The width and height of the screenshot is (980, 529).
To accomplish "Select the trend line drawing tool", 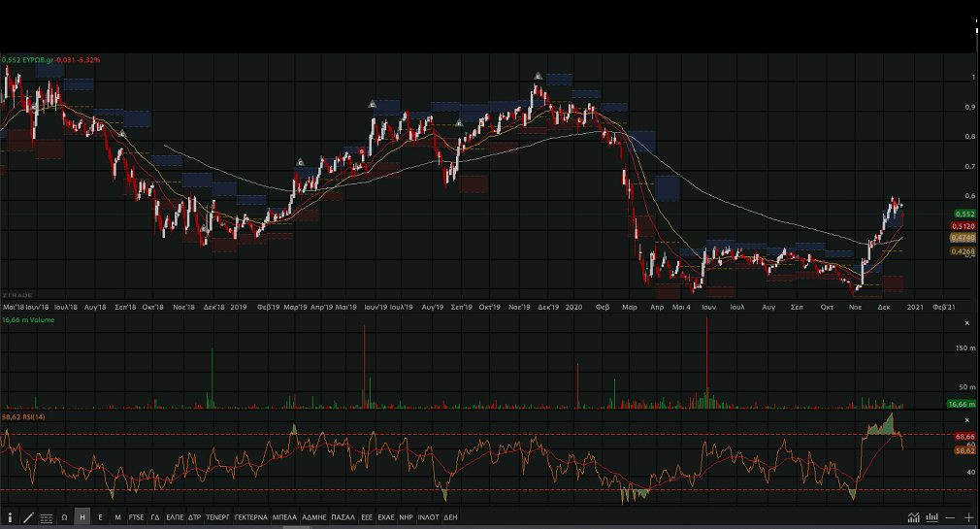I will pos(28,518).
